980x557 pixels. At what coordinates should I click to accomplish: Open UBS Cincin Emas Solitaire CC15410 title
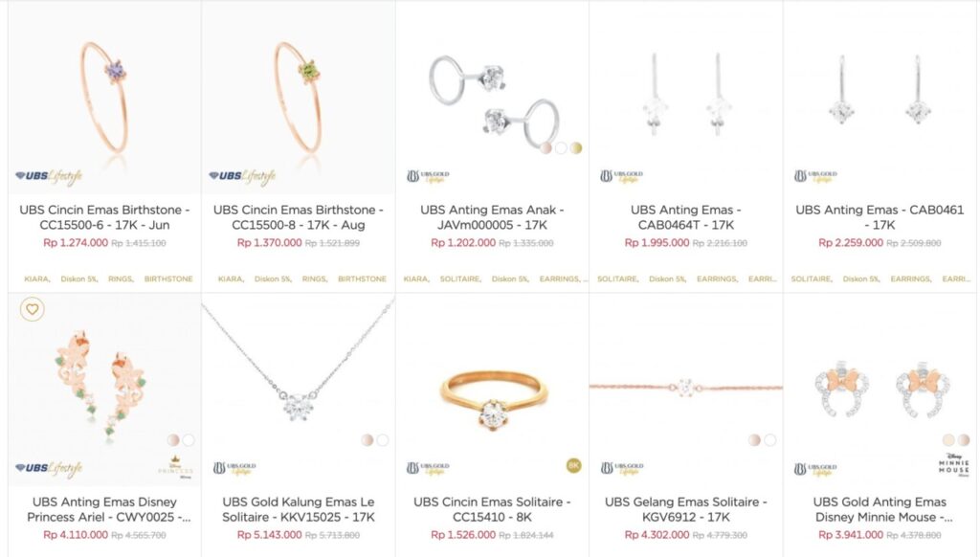coord(492,509)
